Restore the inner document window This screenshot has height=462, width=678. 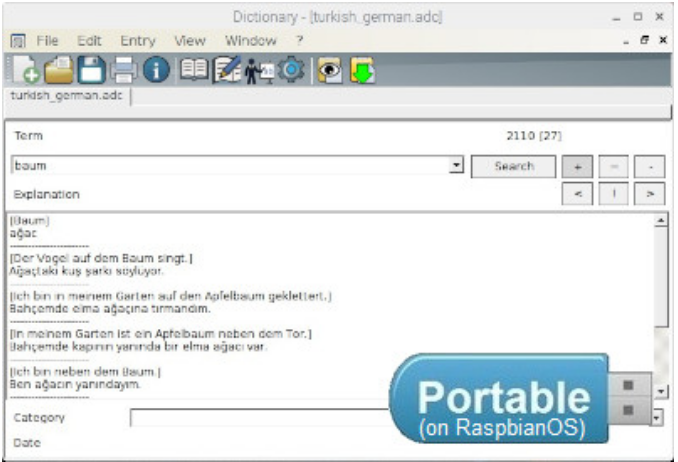644,40
